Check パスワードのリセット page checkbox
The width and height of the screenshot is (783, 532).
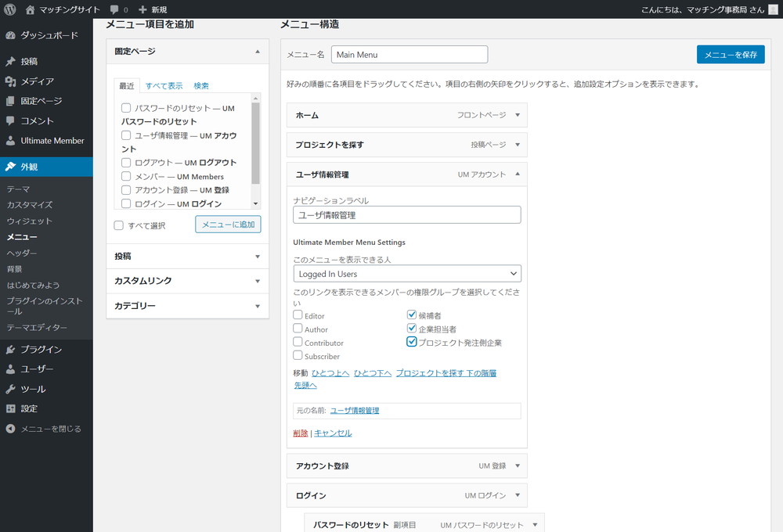(126, 108)
